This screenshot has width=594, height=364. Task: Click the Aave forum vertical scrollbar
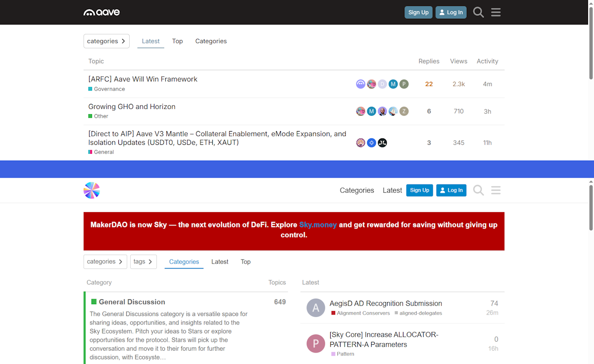[591, 42]
